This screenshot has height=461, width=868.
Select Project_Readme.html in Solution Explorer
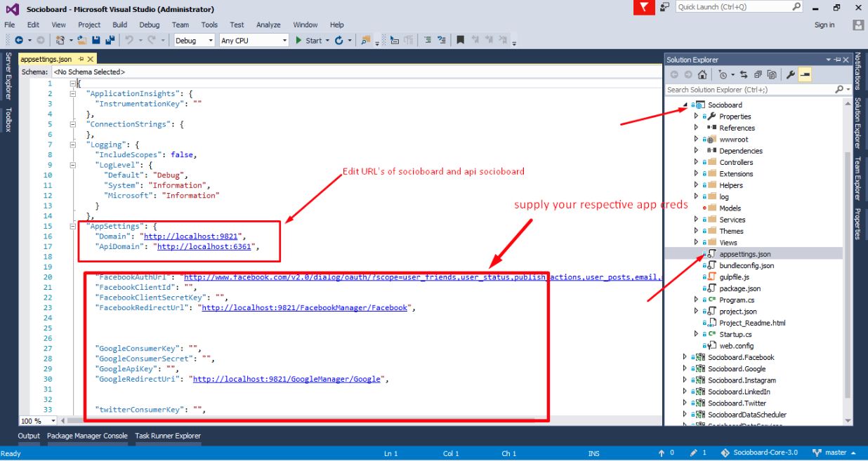point(752,323)
